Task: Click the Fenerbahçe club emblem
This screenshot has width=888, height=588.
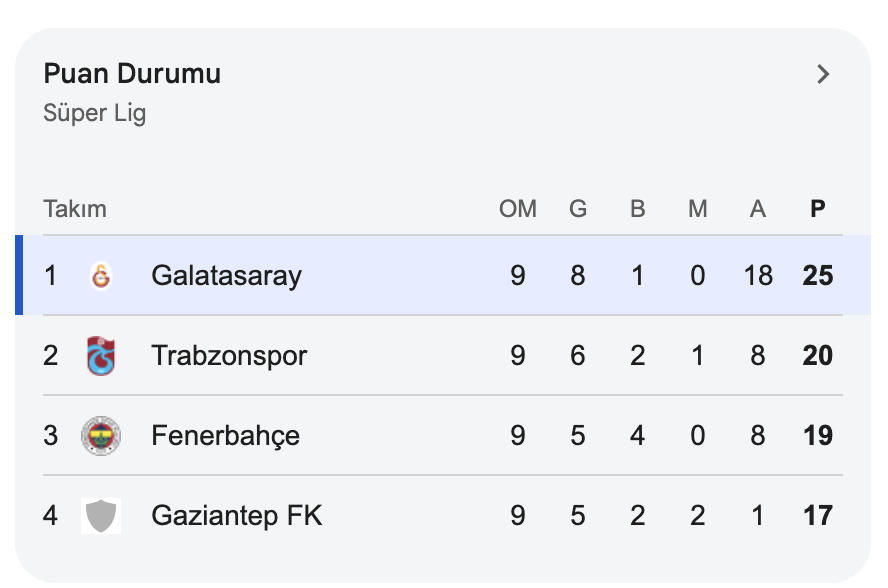Action: coord(101,436)
